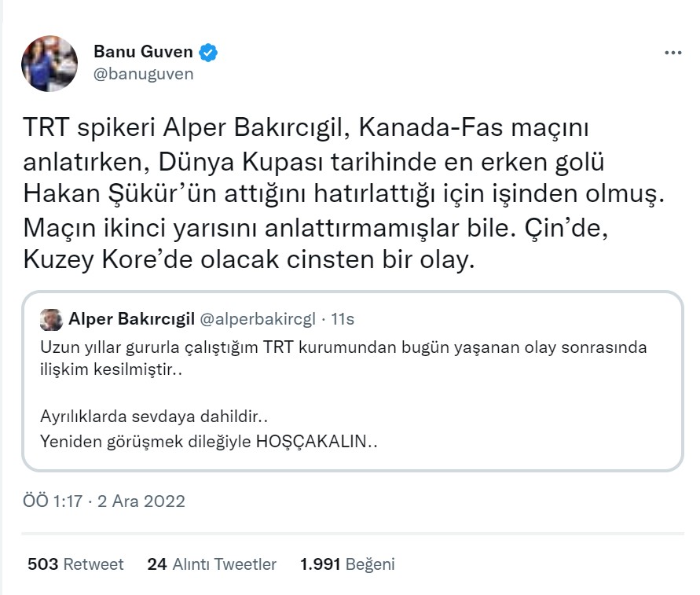Image resolution: width=700 pixels, height=595 pixels.
Task: Click the blue verified badge
Action: coord(208,53)
